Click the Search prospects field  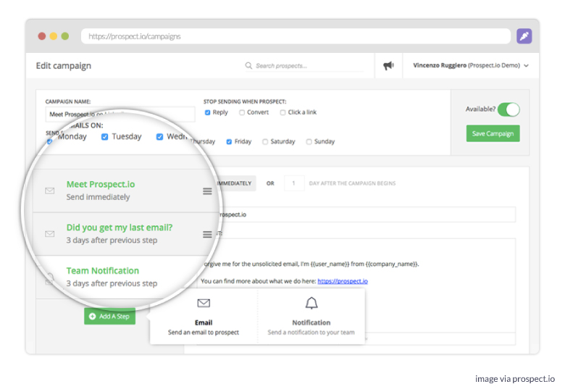tap(305, 65)
